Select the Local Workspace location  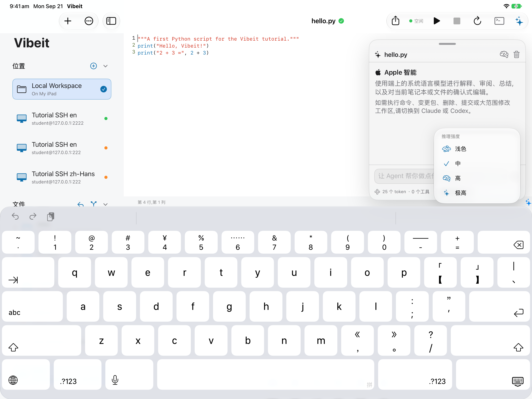62,89
